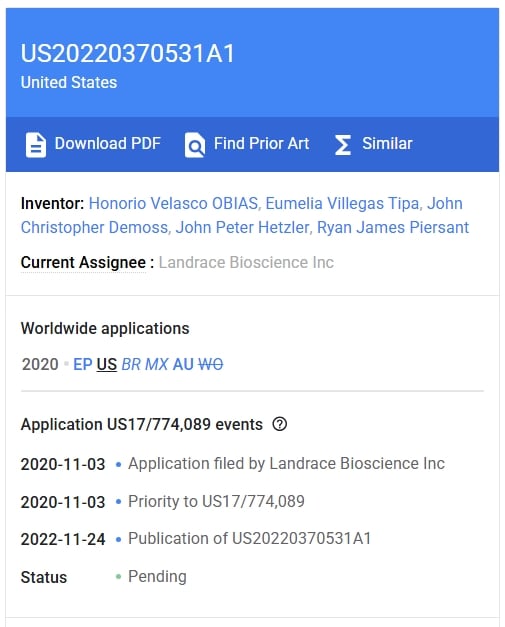Click Priority to US17/774,089 event
The height and width of the screenshot is (627, 505).
point(216,501)
